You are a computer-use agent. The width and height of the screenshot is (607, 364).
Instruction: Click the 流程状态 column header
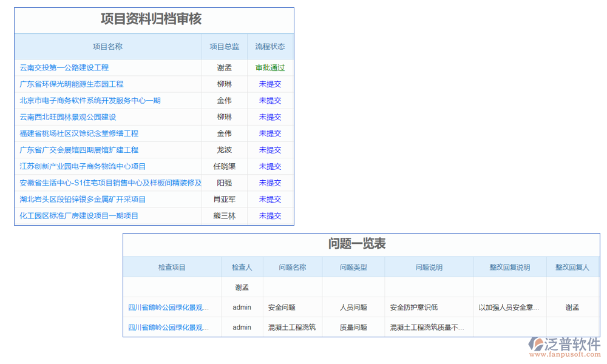point(270,45)
